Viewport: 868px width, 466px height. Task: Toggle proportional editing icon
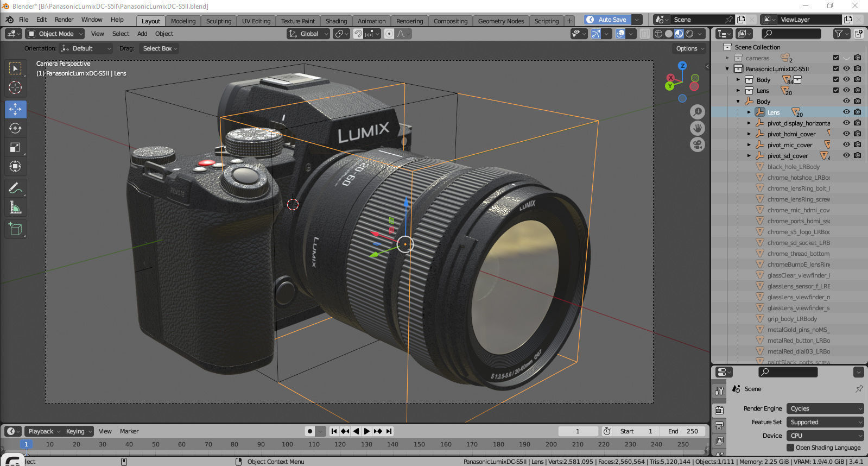(x=389, y=34)
